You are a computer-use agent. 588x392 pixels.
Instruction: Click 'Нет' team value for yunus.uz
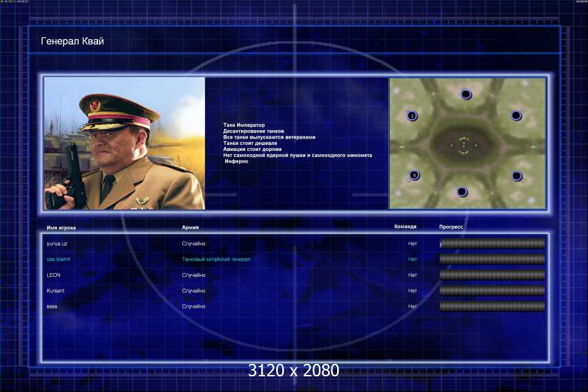[412, 244]
